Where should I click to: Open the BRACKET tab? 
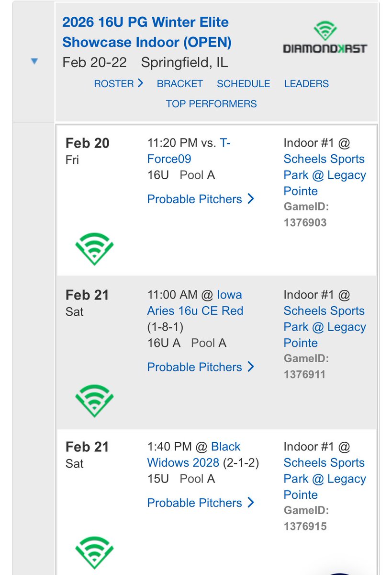point(180,83)
